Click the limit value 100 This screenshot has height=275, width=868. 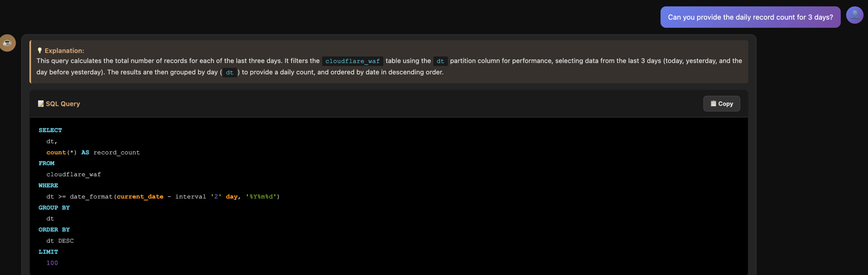(x=52, y=263)
